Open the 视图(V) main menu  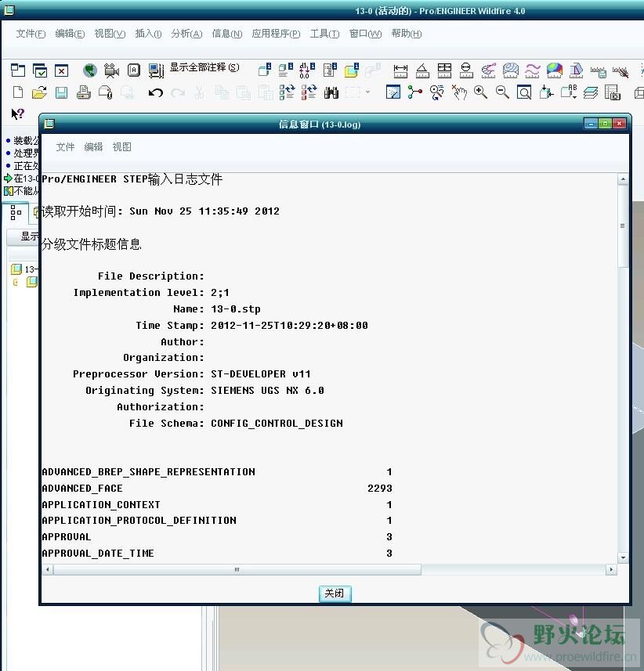coord(110,34)
